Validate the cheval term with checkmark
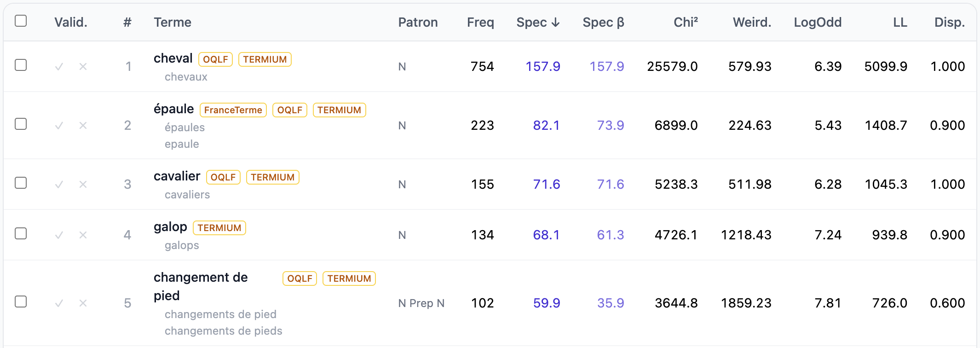 point(59,67)
